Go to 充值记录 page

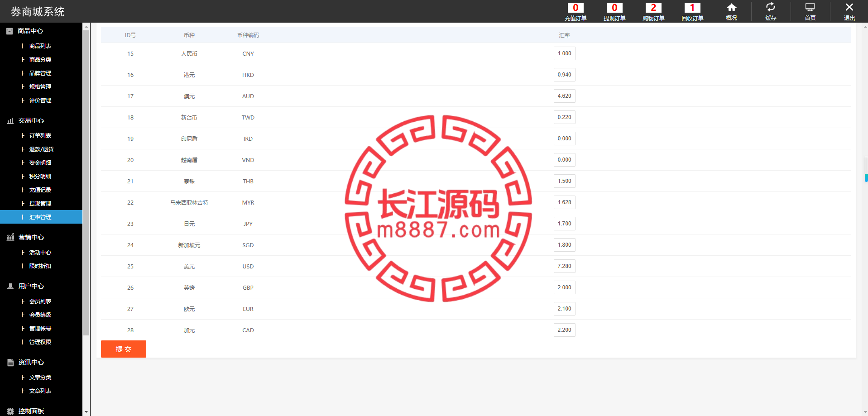[x=40, y=190]
